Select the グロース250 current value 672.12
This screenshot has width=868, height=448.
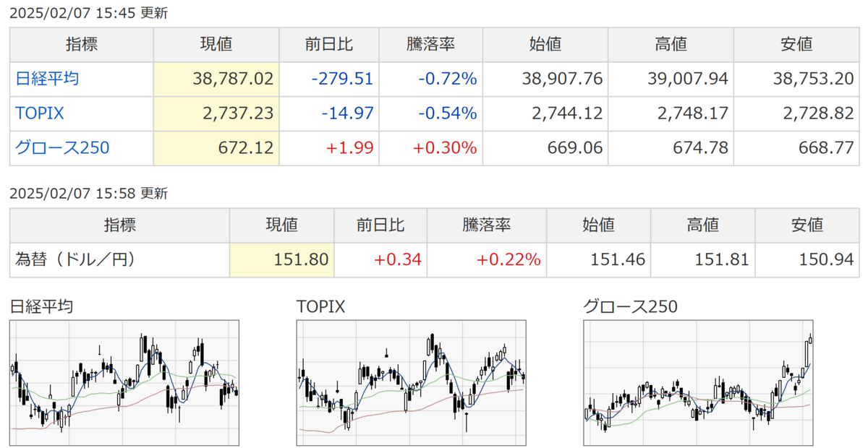246,148
